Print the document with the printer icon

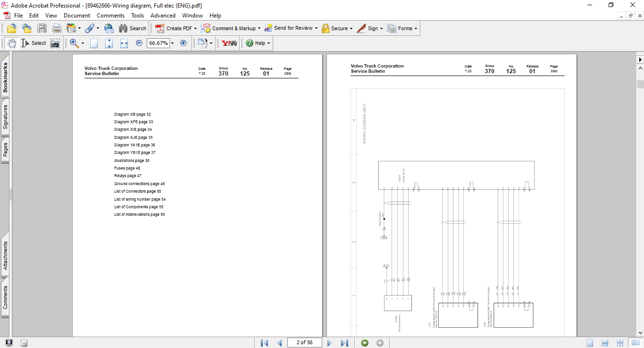57,28
